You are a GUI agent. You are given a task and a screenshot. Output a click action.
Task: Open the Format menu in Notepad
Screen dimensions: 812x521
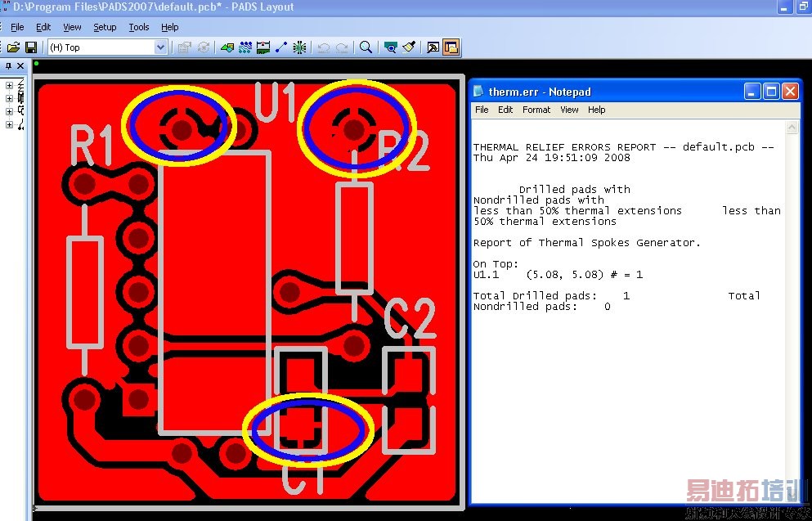point(536,110)
